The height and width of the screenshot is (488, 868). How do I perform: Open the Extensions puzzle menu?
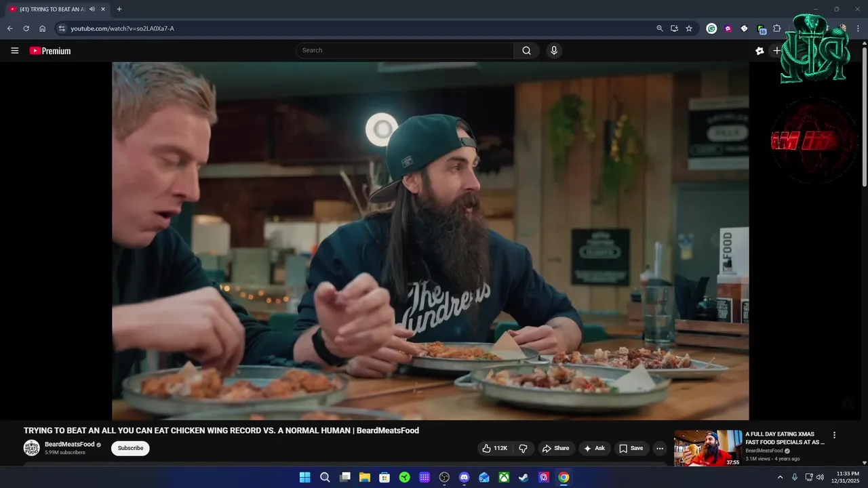(x=777, y=28)
